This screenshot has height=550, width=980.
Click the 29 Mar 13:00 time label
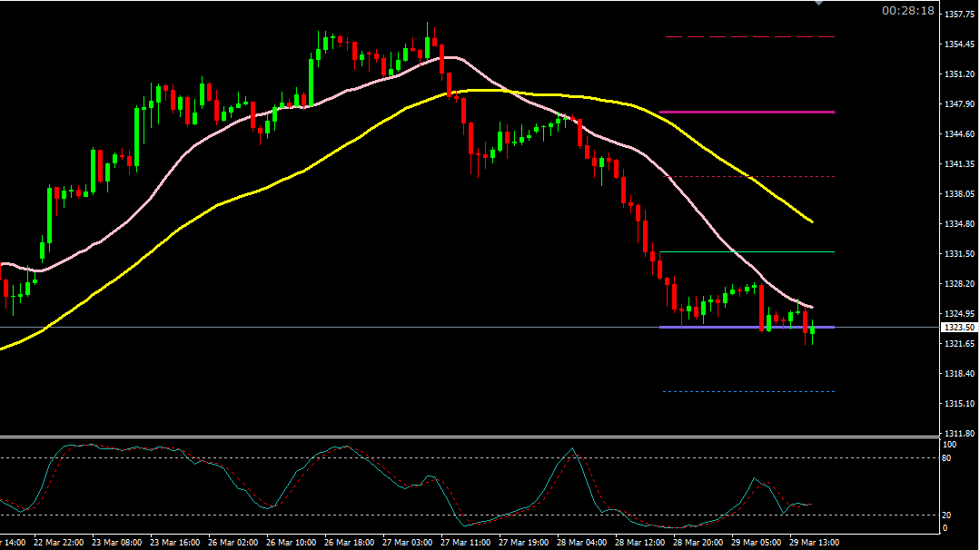tap(814, 542)
